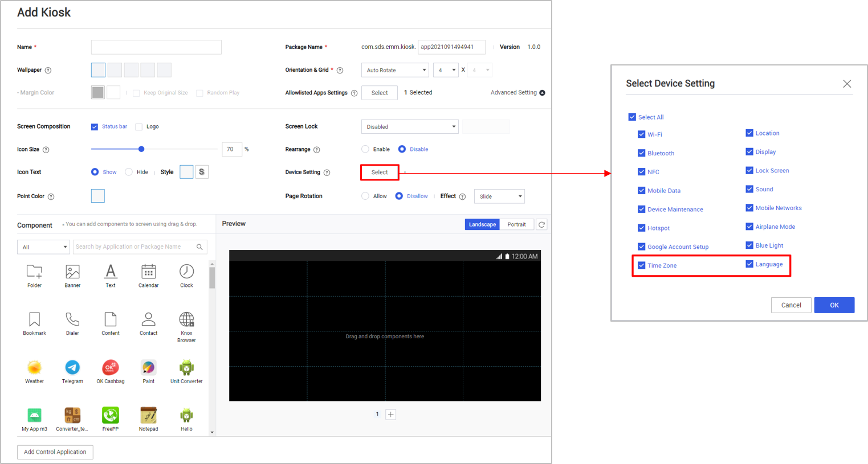Switch preview to Landscape tab
Image resolution: width=868 pixels, height=464 pixels.
tap(482, 224)
